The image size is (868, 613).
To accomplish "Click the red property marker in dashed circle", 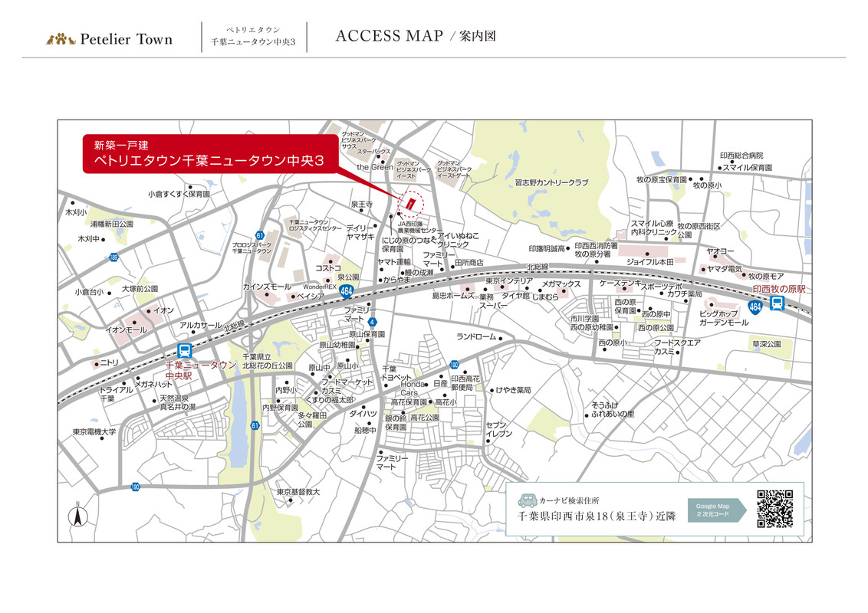I will [412, 204].
